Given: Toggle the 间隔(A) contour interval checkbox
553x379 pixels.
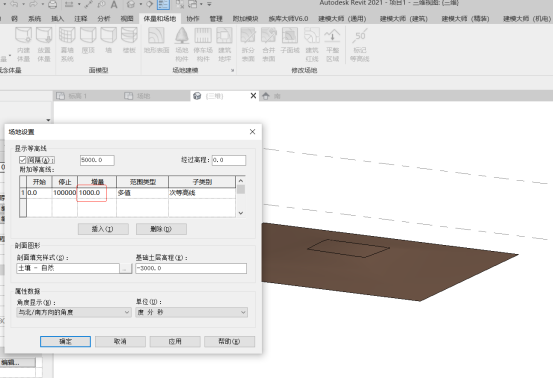Looking at the screenshot, I should (x=23, y=160).
